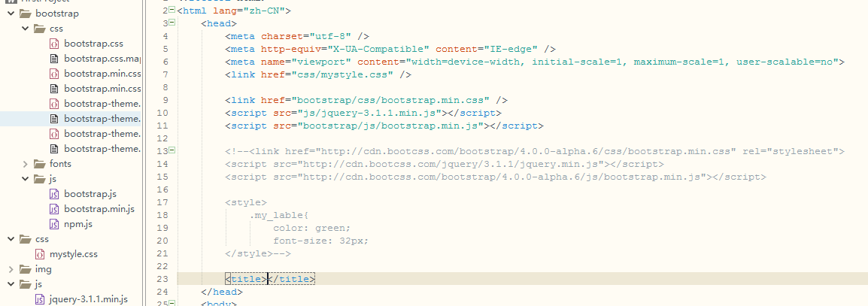Click the closing title tag

click(x=292, y=279)
